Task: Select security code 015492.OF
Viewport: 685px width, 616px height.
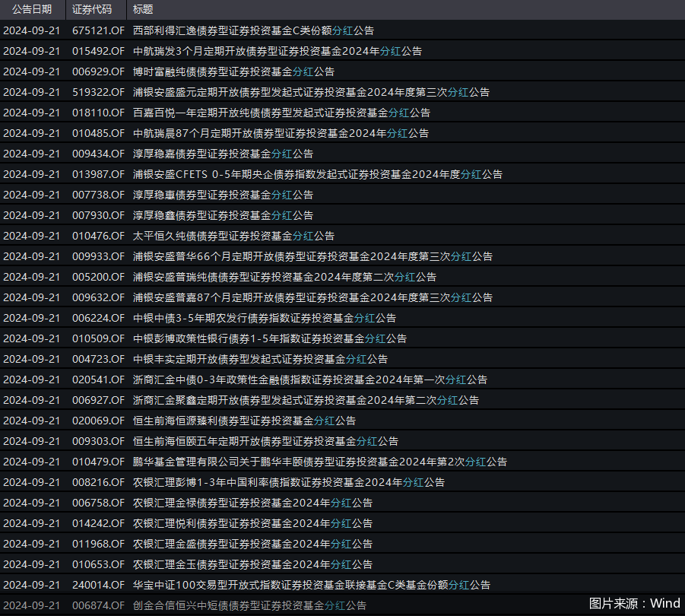Action: (98, 51)
